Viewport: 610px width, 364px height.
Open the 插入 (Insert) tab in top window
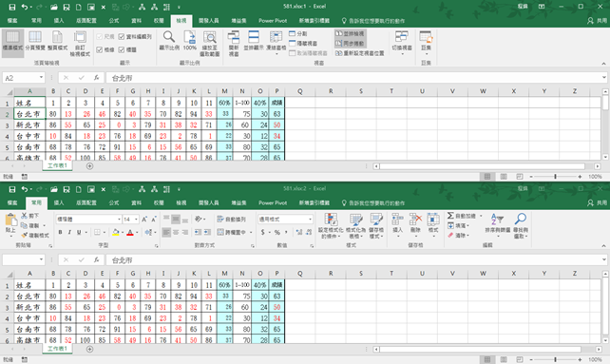point(59,21)
